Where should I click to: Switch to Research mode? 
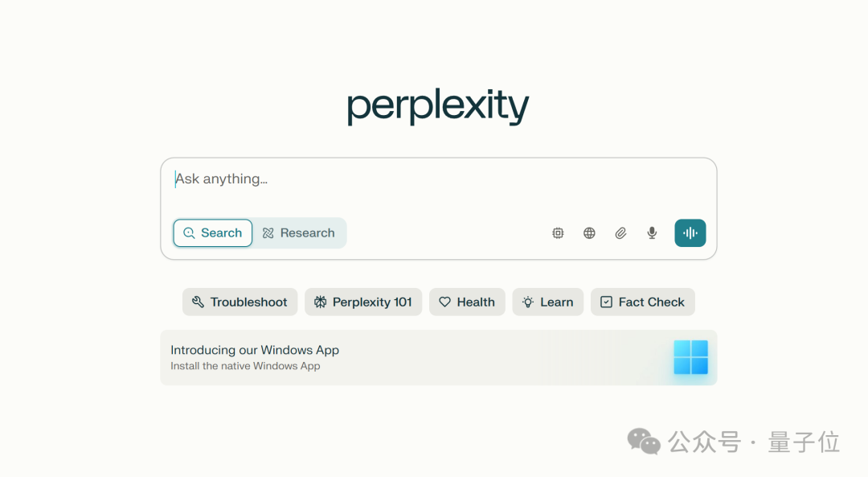tap(300, 232)
